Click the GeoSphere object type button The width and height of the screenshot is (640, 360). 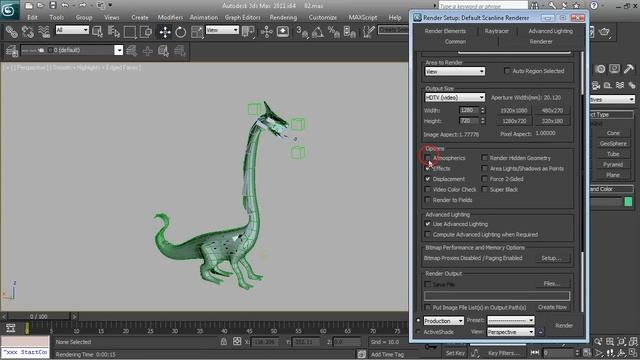(613, 144)
